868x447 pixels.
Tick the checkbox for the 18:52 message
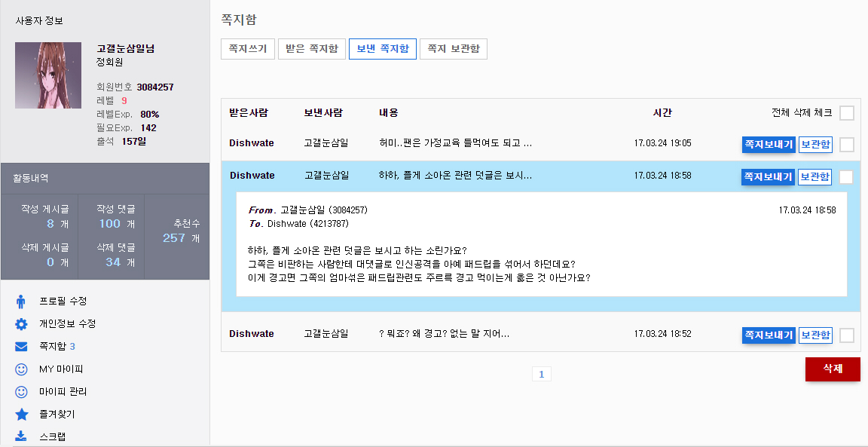click(x=846, y=335)
